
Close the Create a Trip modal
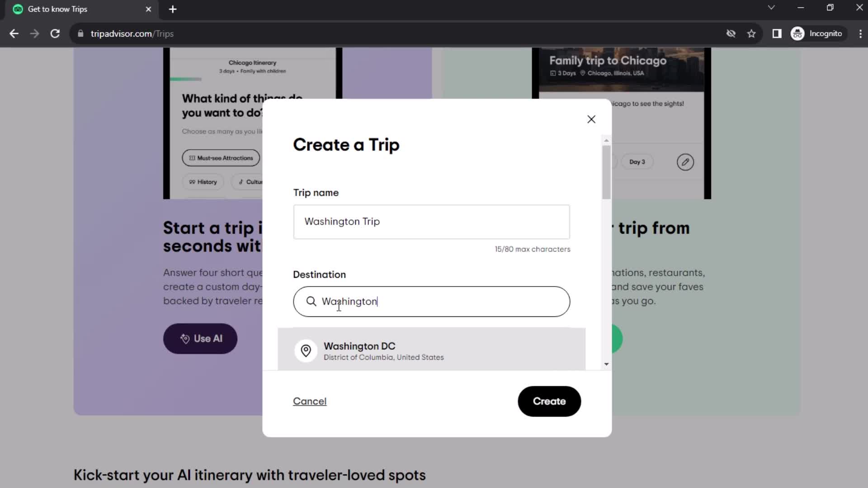(x=591, y=119)
